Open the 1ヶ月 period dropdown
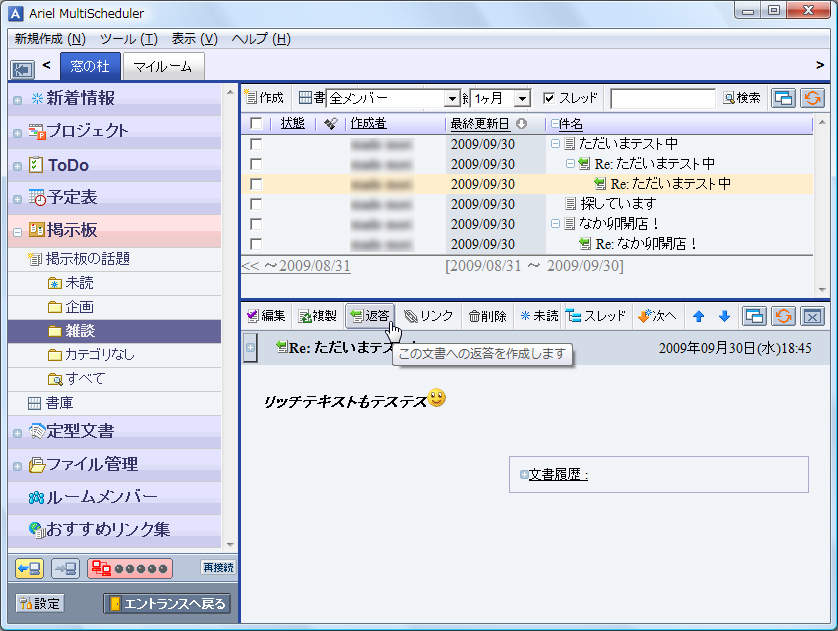Image resolution: width=838 pixels, height=631 pixels. click(522, 97)
